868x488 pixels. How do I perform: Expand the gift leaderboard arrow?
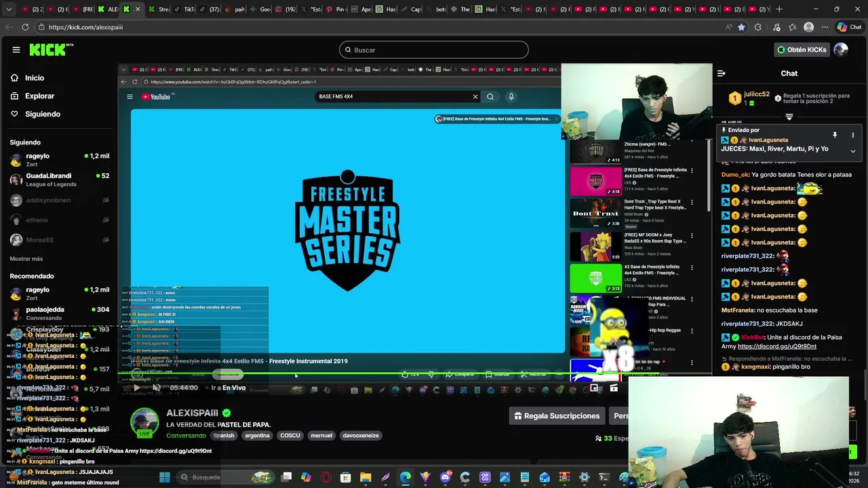[789, 117]
